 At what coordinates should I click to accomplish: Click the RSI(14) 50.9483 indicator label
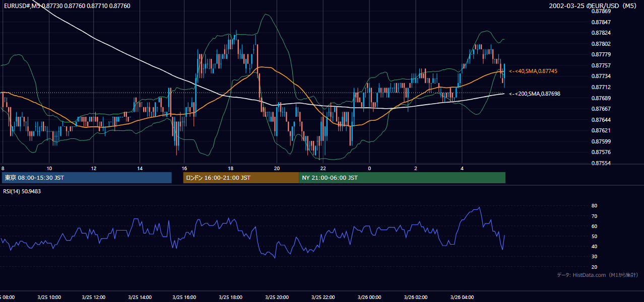(x=22, y=191)
